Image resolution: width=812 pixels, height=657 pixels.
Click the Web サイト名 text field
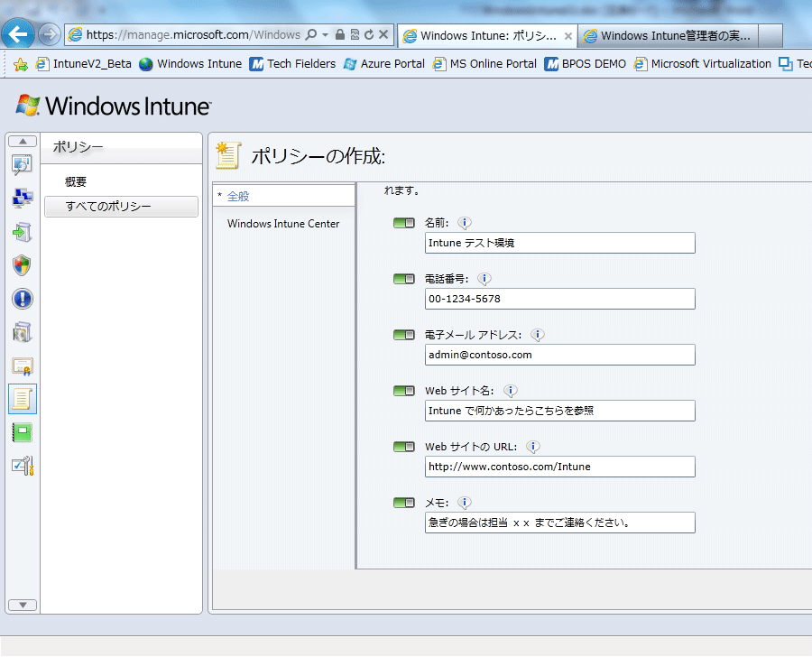(x=559, y=411)
